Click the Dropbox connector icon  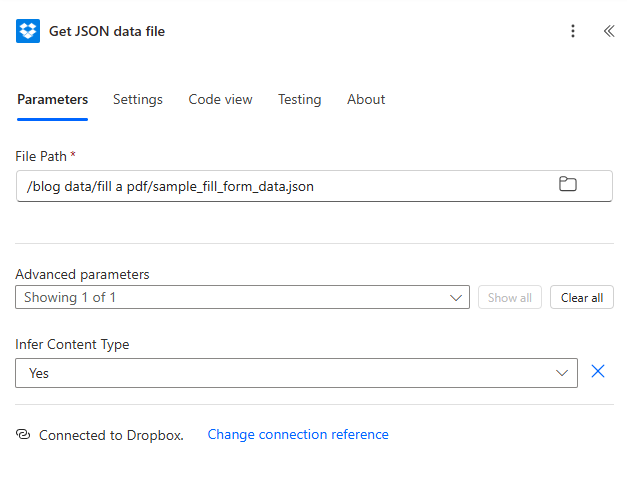coord(28,31)
